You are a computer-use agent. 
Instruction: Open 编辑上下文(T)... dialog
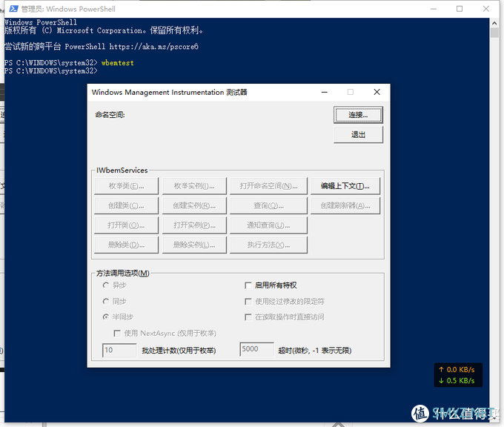coord(345,186)
